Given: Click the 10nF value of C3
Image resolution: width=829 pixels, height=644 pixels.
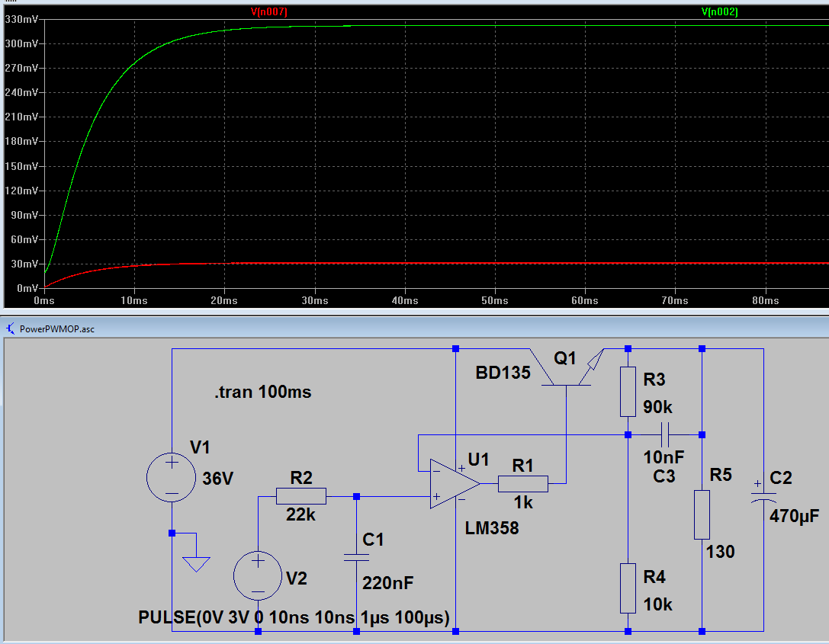Looking at the screenshot, I should pos(664,457).
